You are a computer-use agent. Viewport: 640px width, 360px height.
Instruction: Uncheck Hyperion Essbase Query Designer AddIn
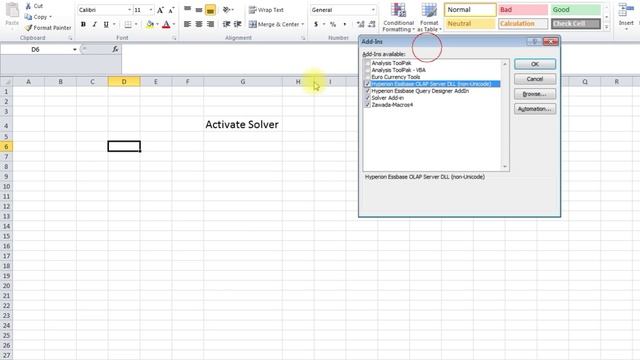[367, 91]
